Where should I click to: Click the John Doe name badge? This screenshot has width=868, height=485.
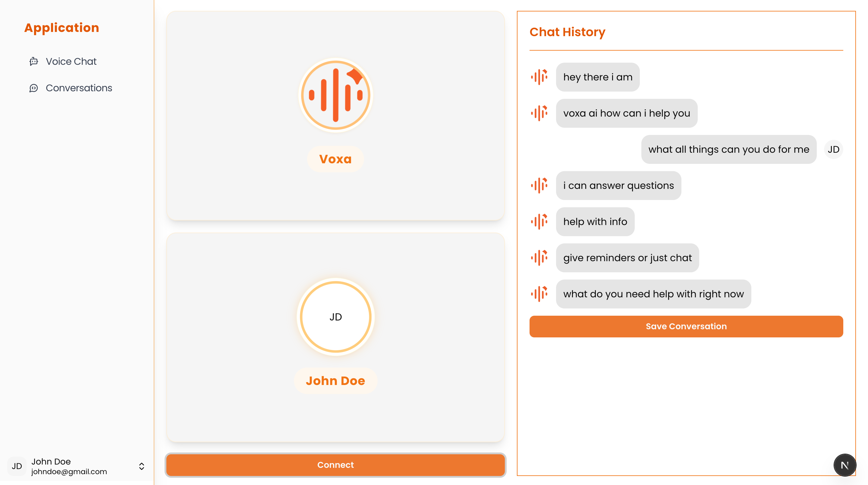[335, 380]
